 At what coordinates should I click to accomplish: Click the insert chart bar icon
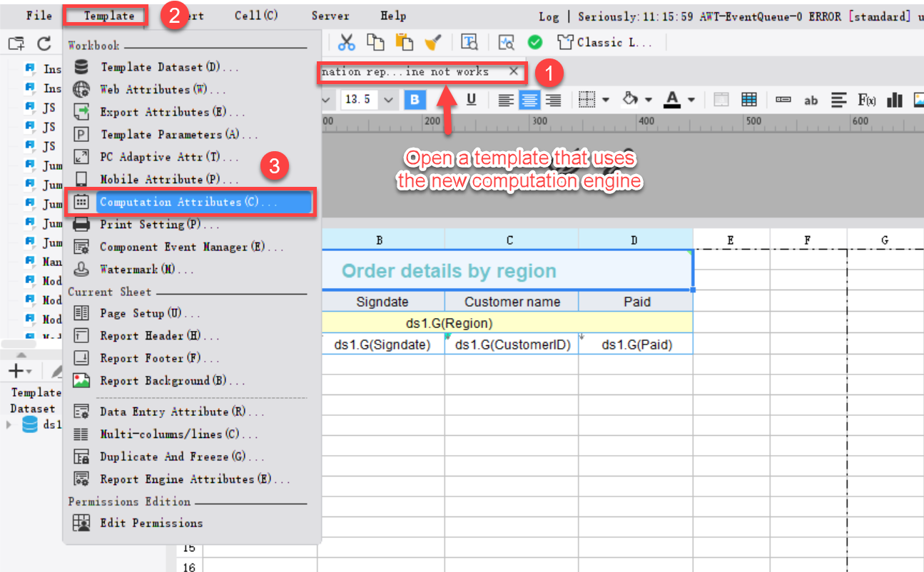895,100
